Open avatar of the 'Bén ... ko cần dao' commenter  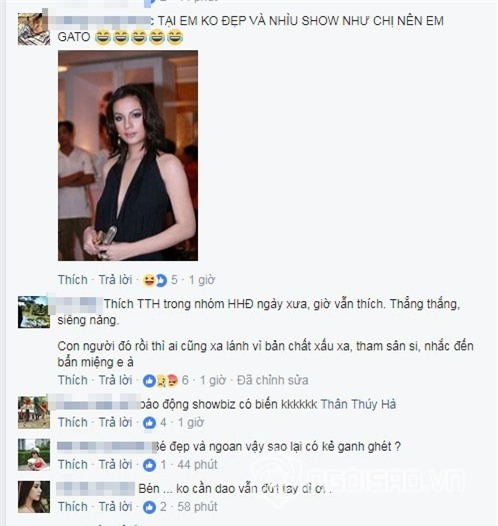point(34,497)
